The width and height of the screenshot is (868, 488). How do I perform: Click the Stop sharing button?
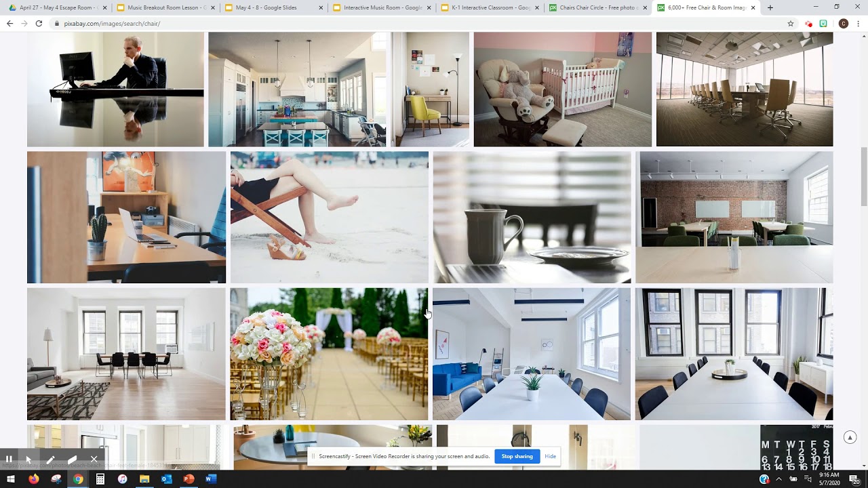click(x=517, y=456)
